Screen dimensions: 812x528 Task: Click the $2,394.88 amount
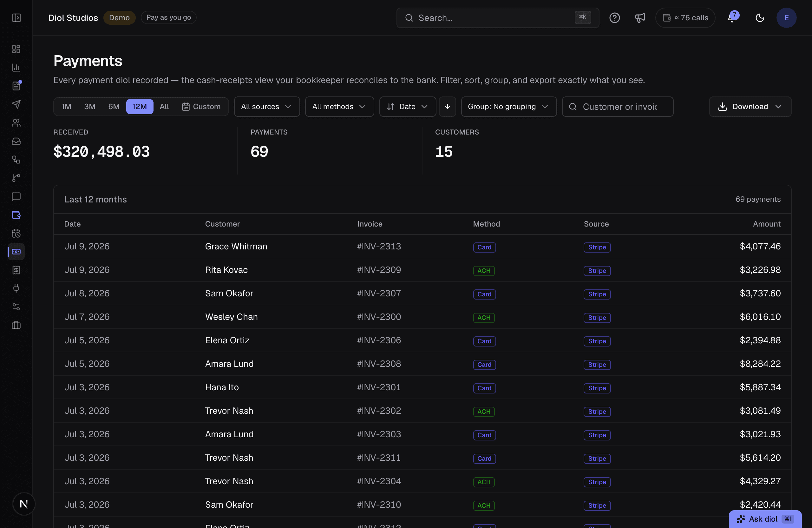760,340
